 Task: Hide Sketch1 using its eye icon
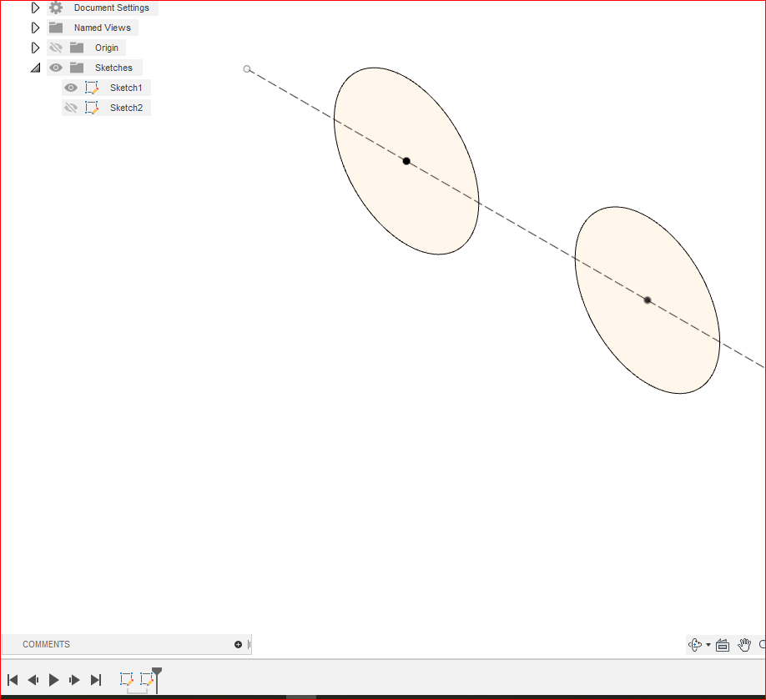[71, 88]
